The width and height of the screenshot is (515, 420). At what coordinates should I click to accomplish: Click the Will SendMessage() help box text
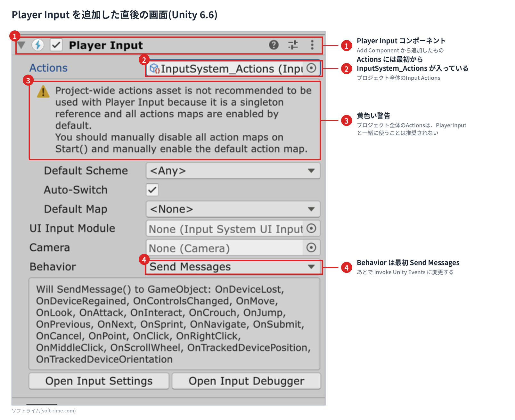pyautogui.click(x=173, y=324)
